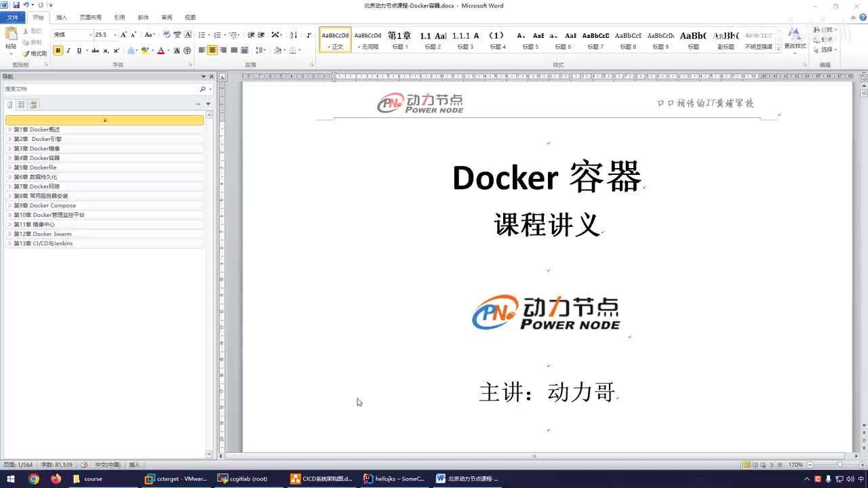This screenshot has width=868, height=488.
Task: Undo the last action in quick access toolbar
Action: coord(26,5)
